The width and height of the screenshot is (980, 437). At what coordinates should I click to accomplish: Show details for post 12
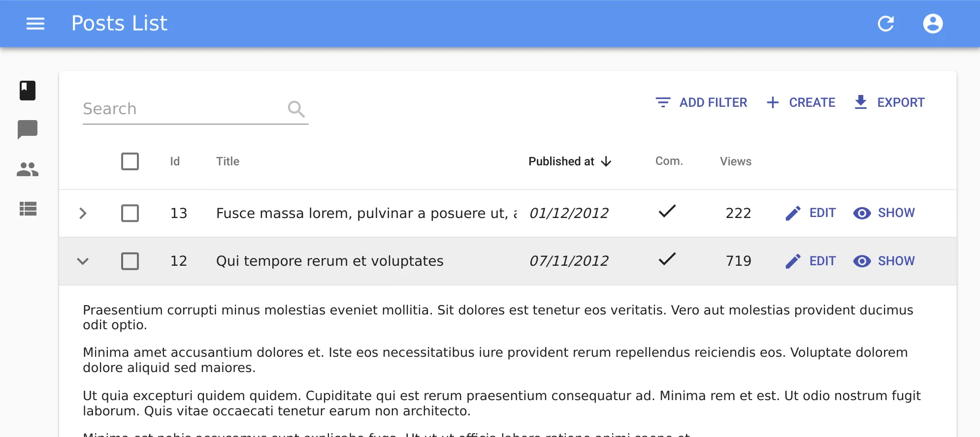[884, 261]
